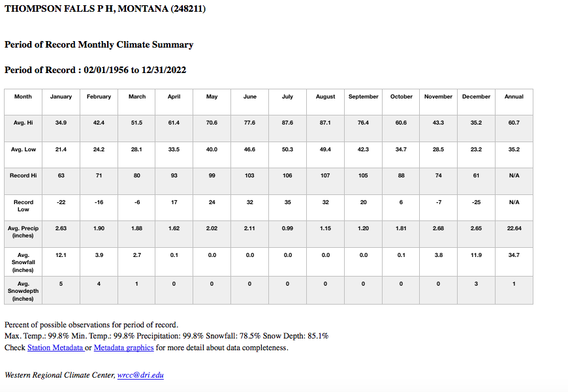Click the Western Regional Climate Center text
568x392 pixels.
pos(60,375)
